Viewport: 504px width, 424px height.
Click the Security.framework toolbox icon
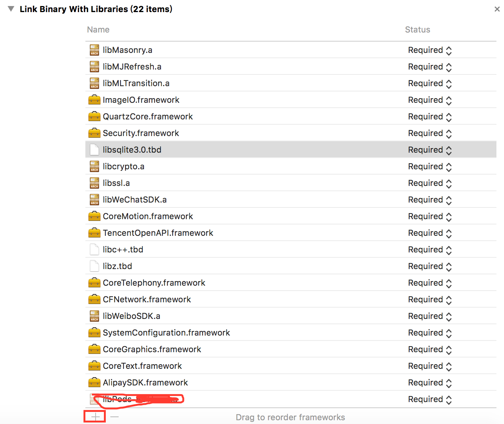(x=94, y=133)
